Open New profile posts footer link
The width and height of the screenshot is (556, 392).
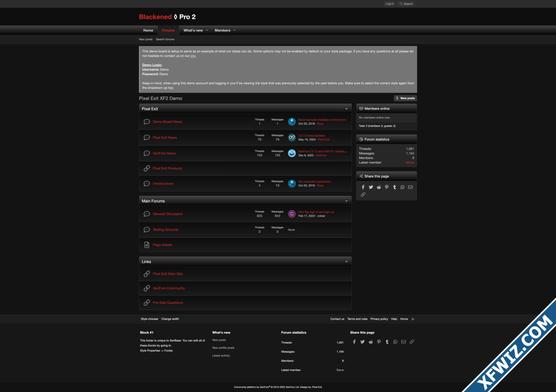(x=223, y=348)
